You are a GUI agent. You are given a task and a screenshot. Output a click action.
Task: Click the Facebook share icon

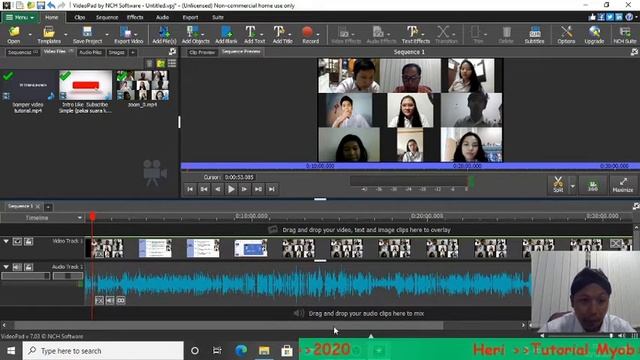[x=601, y=17]
